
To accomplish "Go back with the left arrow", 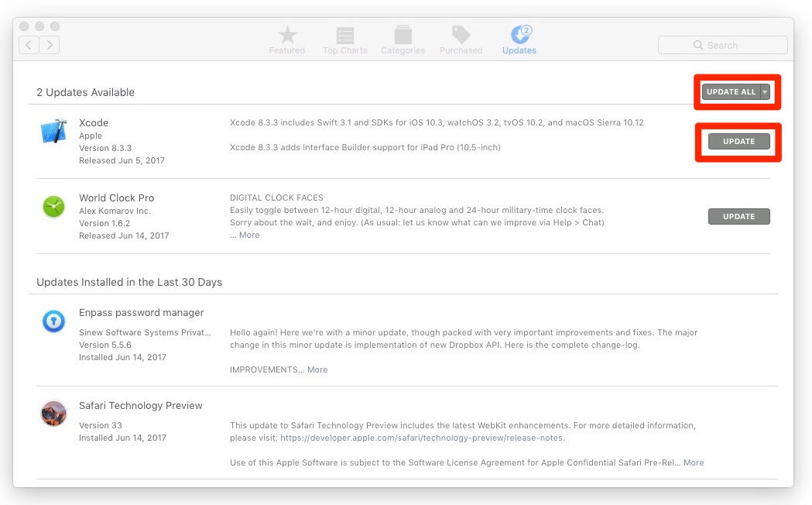I will click(29, 45).
